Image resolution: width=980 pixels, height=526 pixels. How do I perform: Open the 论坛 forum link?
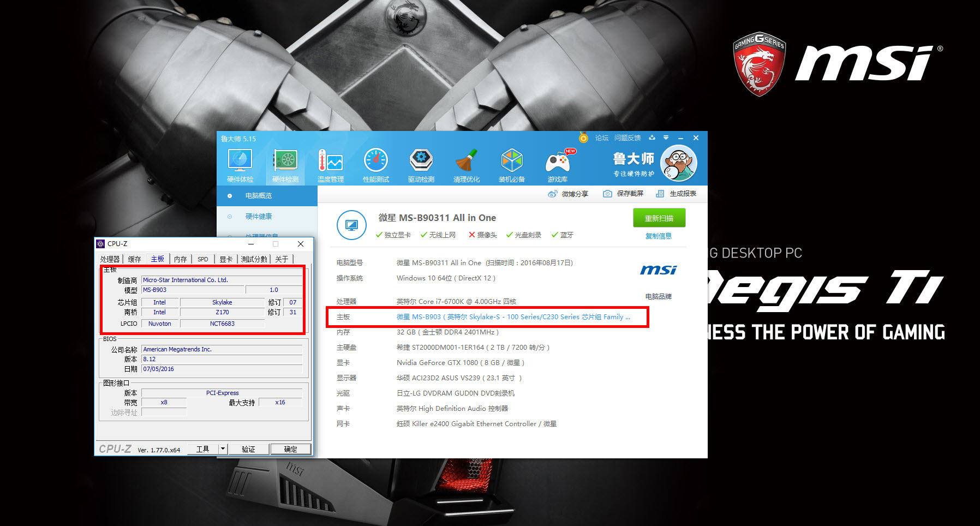tap(602, 138)
